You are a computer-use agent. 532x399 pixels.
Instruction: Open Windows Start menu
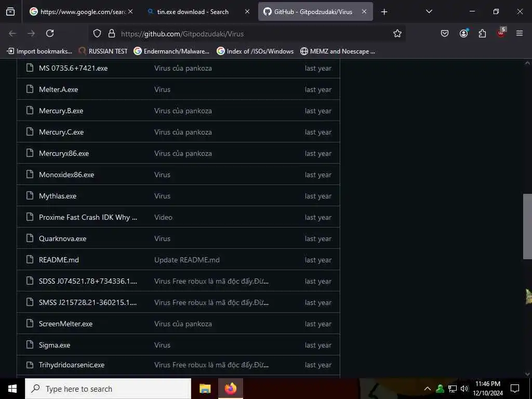click(x=12, y=389)
